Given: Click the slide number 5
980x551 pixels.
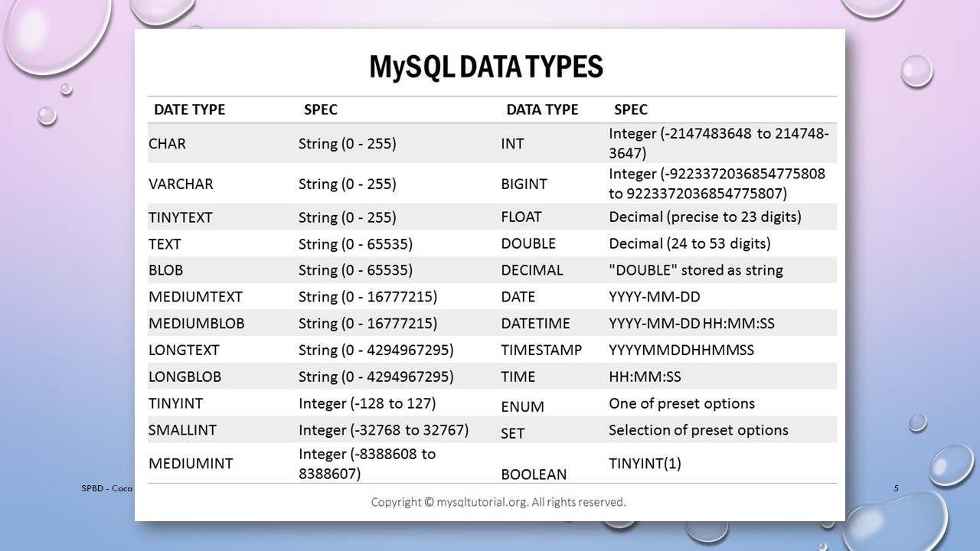Looking at the screenshot, I should click(x=896, y=487).
